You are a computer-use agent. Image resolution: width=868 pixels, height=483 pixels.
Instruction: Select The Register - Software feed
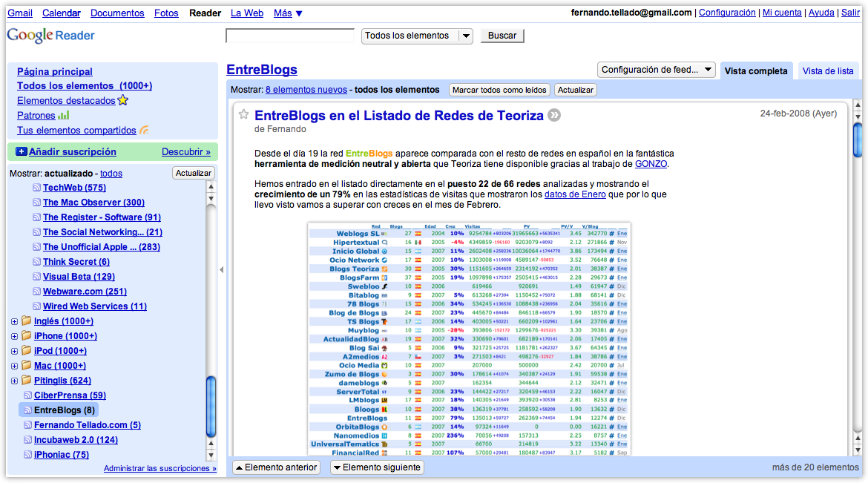[102, 217]
